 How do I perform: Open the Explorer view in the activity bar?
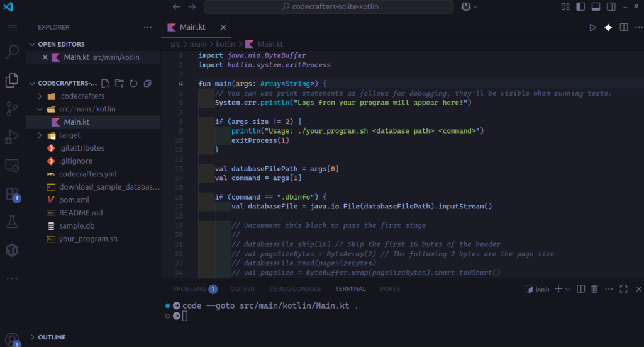point(13,80)
